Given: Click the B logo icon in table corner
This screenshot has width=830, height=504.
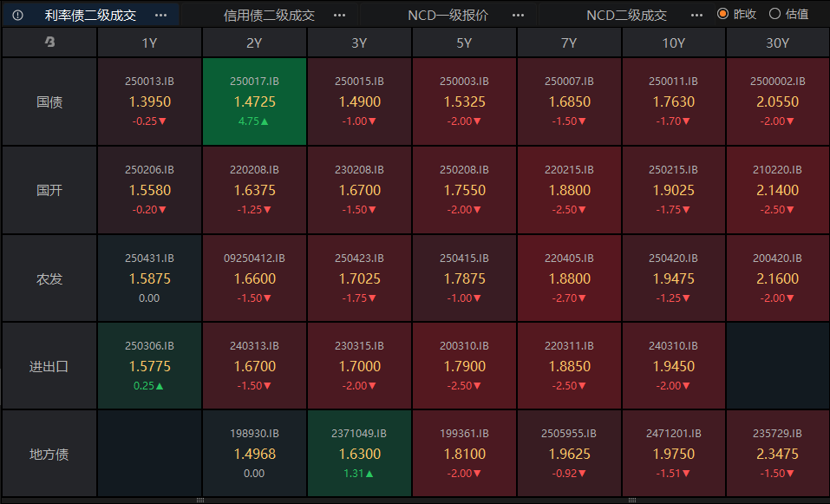Looking at the screenshot, I should 49,43.
